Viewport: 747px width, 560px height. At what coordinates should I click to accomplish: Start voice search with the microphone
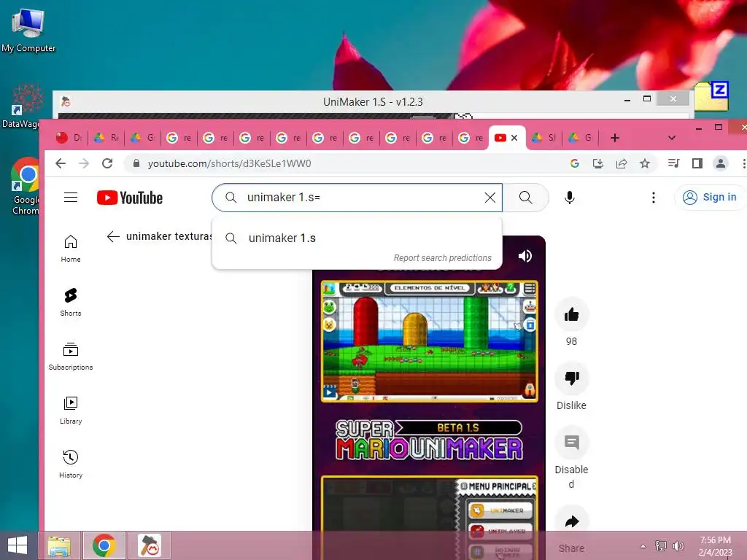tap(569, 198)
